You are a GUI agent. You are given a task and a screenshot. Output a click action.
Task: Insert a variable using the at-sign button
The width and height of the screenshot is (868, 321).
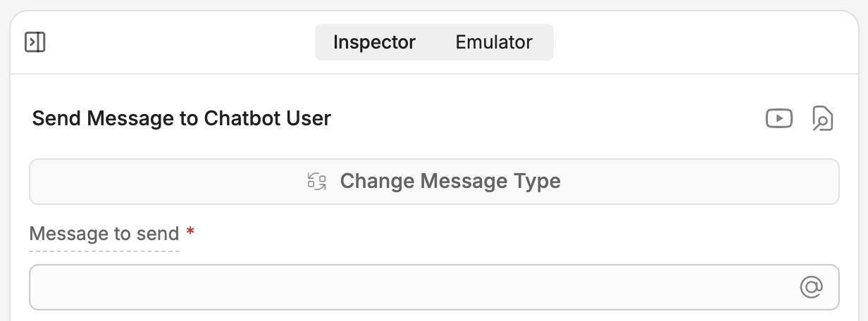pos(812,287)
